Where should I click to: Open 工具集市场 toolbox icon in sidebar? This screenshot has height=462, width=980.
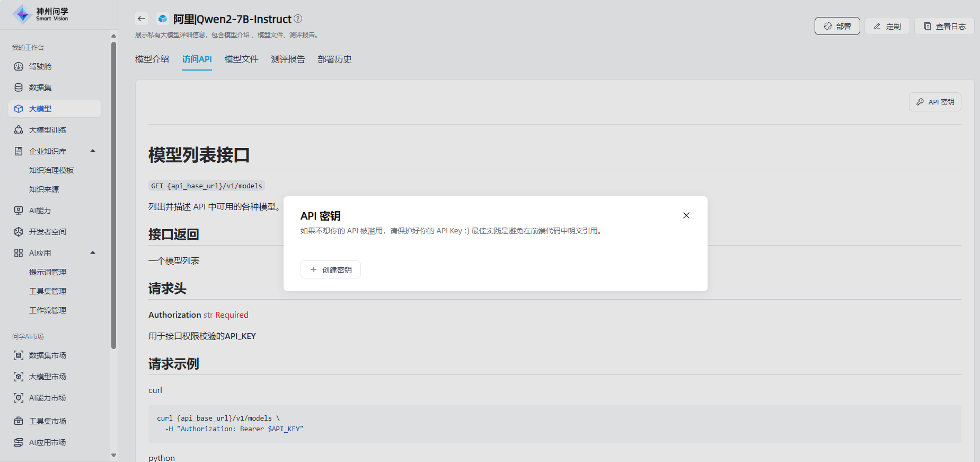pos(19,421)
